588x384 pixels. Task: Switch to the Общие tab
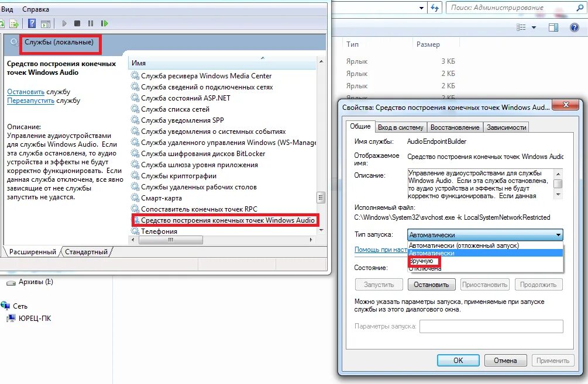(x=360, y=126)
